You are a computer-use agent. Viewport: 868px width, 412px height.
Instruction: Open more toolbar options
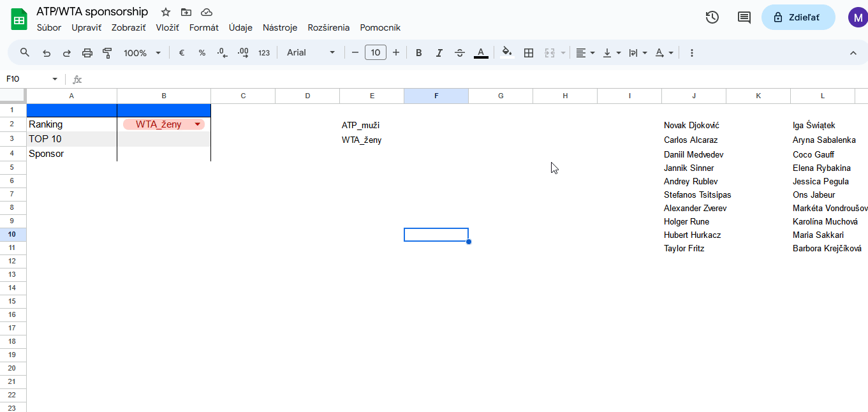point(692,53)
